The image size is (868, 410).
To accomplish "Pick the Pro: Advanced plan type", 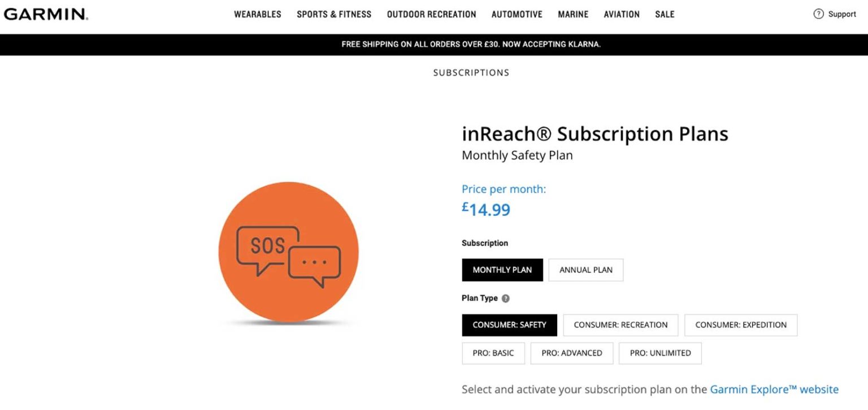I will pyautogui.click(x=571, y=353).
